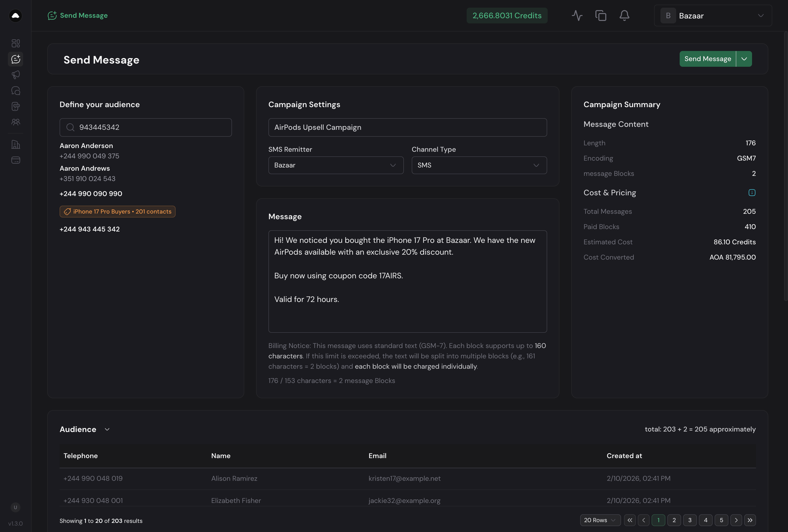Click the Paid Blocks value 410
The height and width of the screenshot is (532, 788).
click(750, 227)
